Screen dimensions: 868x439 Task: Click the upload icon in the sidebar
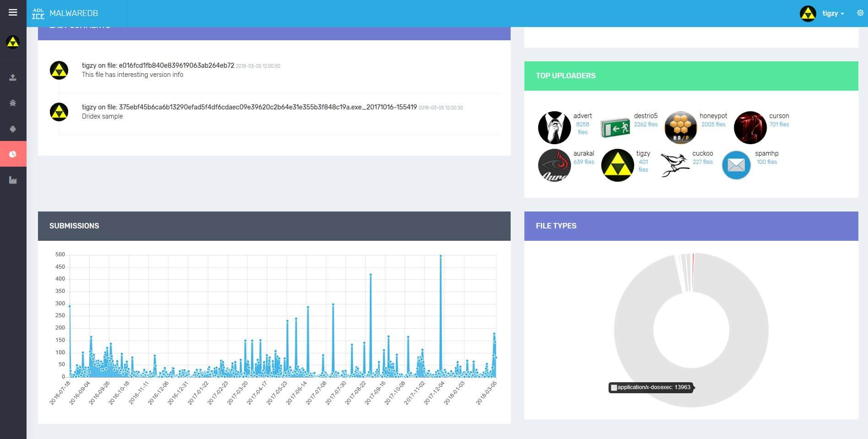(x=13, y=77)
